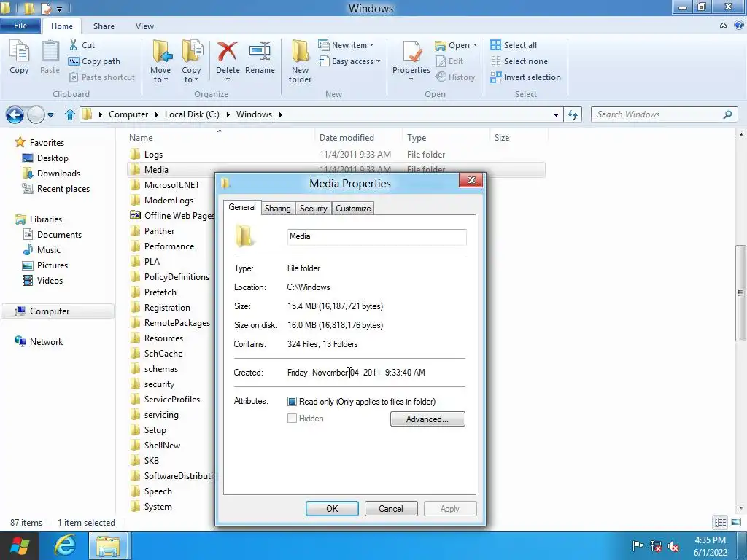Click Computer in the address breadcrumb
Viewport: 747px width, 560px height.
point(128,114)
